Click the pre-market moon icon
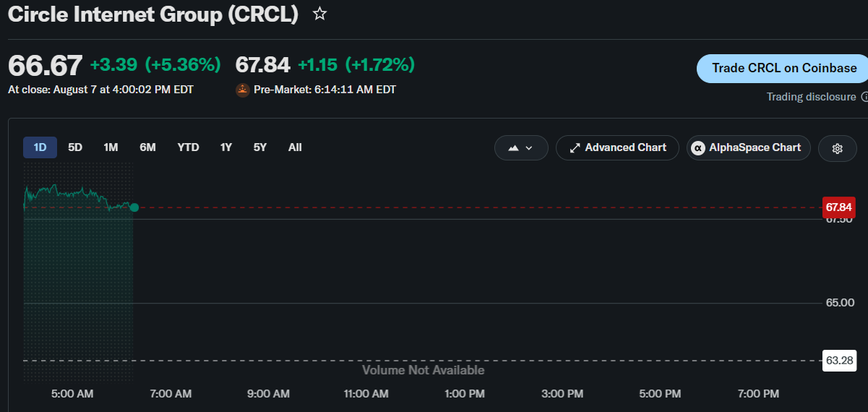The width and height of the screenshot is (868, 412). point(242,90)
